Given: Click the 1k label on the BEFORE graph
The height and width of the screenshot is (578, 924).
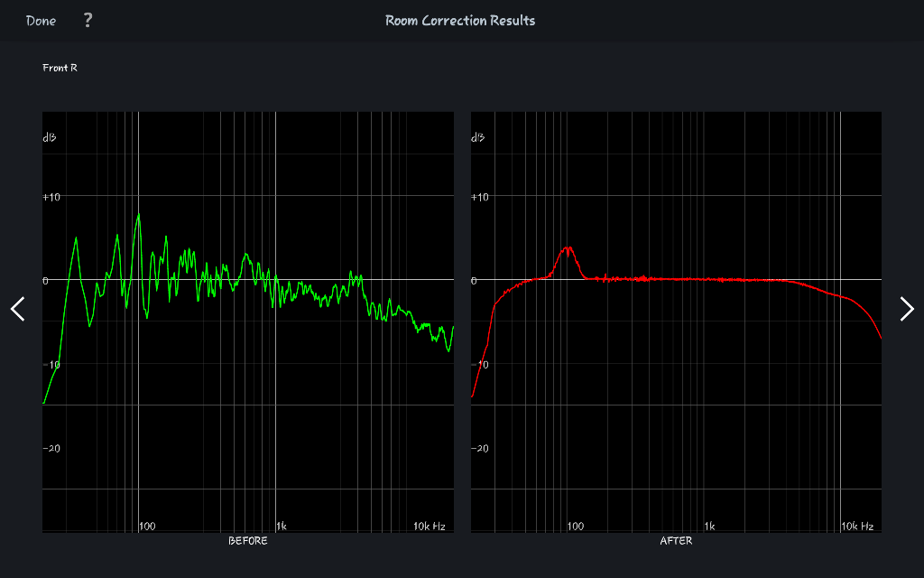Looking at the screenshot, I should click(x=282, y=526).
